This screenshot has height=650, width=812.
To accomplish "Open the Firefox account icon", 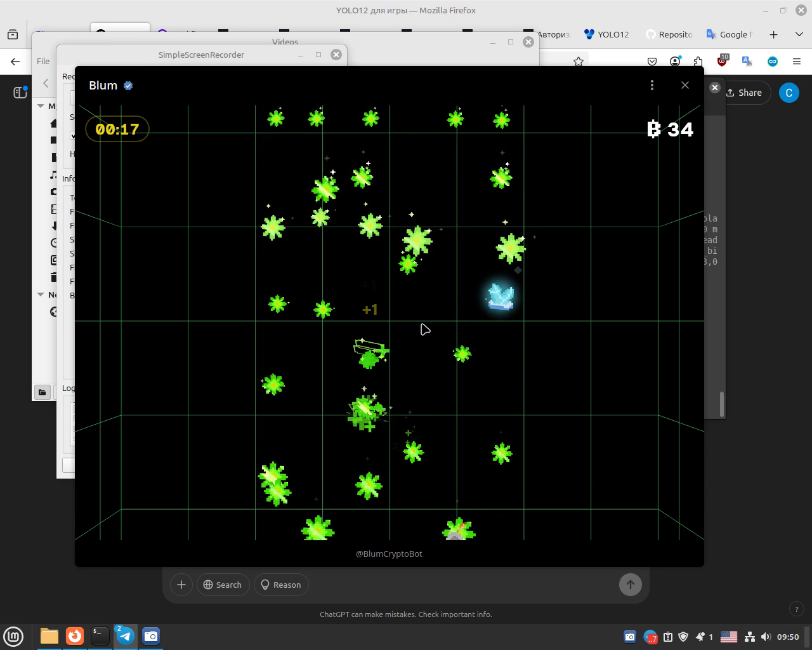I will 675,62.
